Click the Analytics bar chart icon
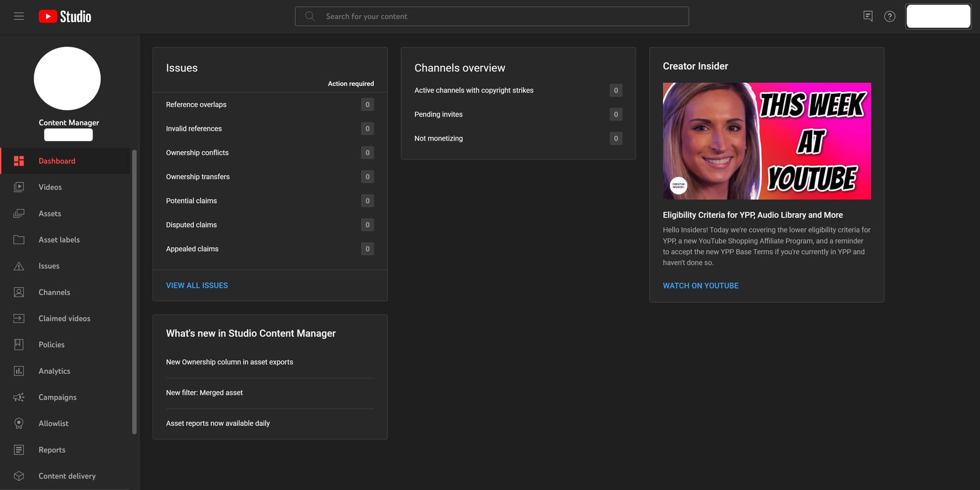Image resolution: width=980 pixels, height=490 pixels. pyautogui.click(x=19, y=371)
